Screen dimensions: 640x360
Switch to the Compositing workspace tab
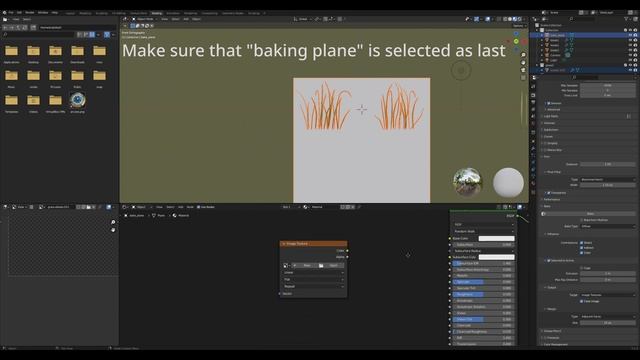click(209, 13)
